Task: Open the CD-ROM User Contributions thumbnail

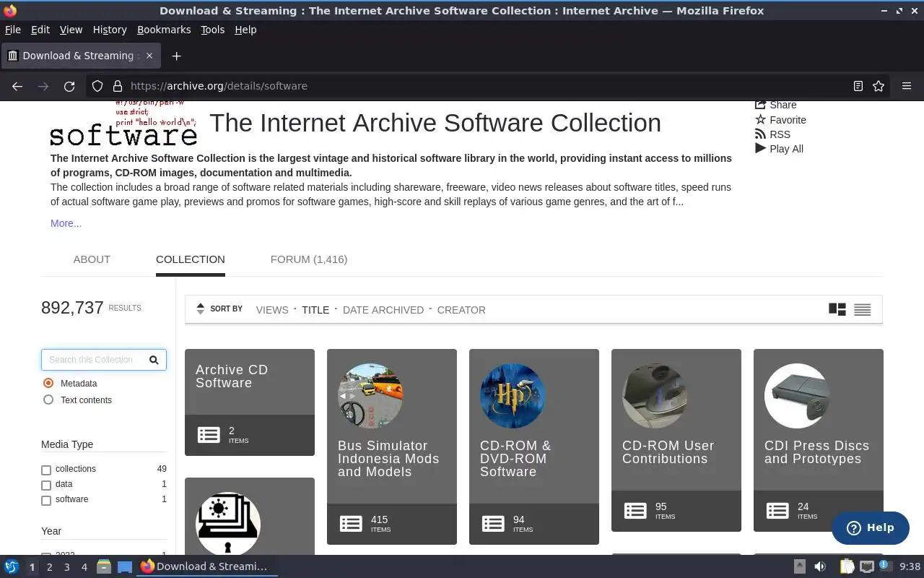Action: [655, 396]
